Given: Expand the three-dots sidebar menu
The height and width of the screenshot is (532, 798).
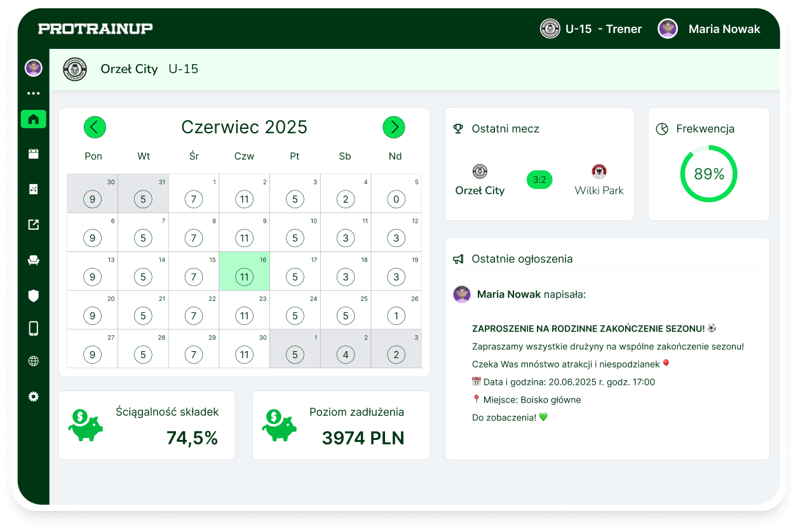Looking at the screenshot, I should coord(34,93).
